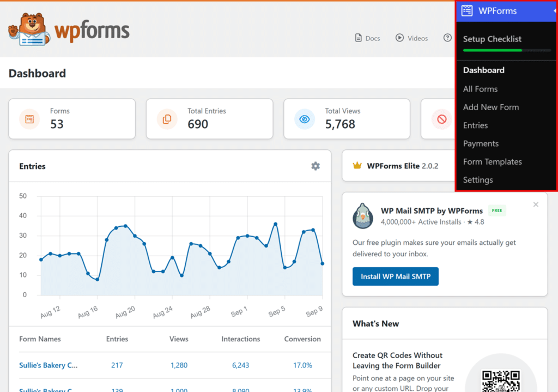This screenshot has height=392, width=558.
Task: Open the Docs document icon
Action: click(x=359, y=38)
